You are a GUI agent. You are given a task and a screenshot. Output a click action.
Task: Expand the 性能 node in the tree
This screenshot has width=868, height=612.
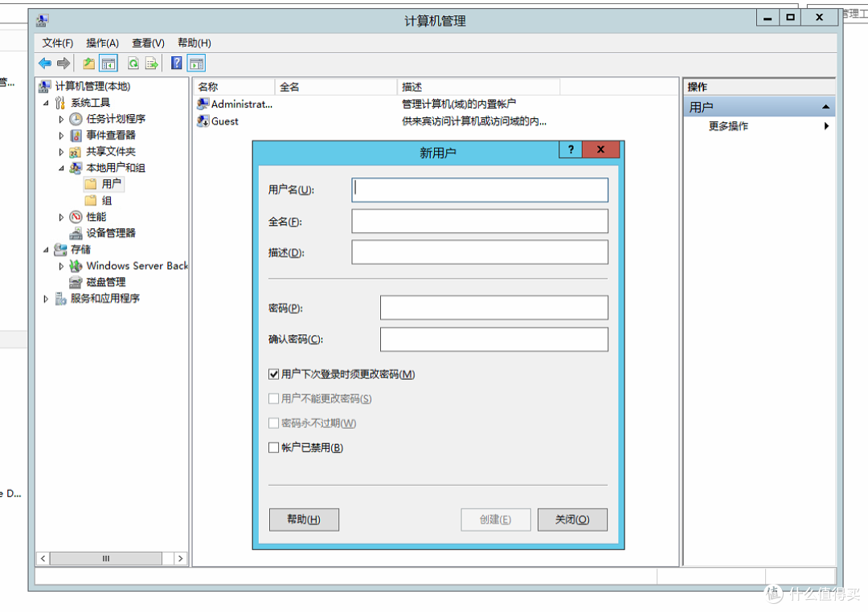[x=62, y=216]
